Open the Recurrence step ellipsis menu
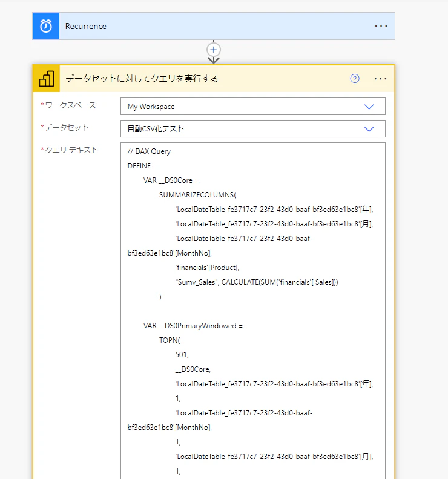 tap(381, 26)
